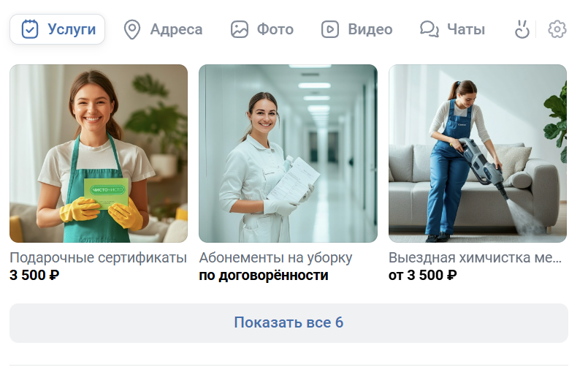
Task: Click the Услуги calendar-check icon
Action: [x=30, y=29]
